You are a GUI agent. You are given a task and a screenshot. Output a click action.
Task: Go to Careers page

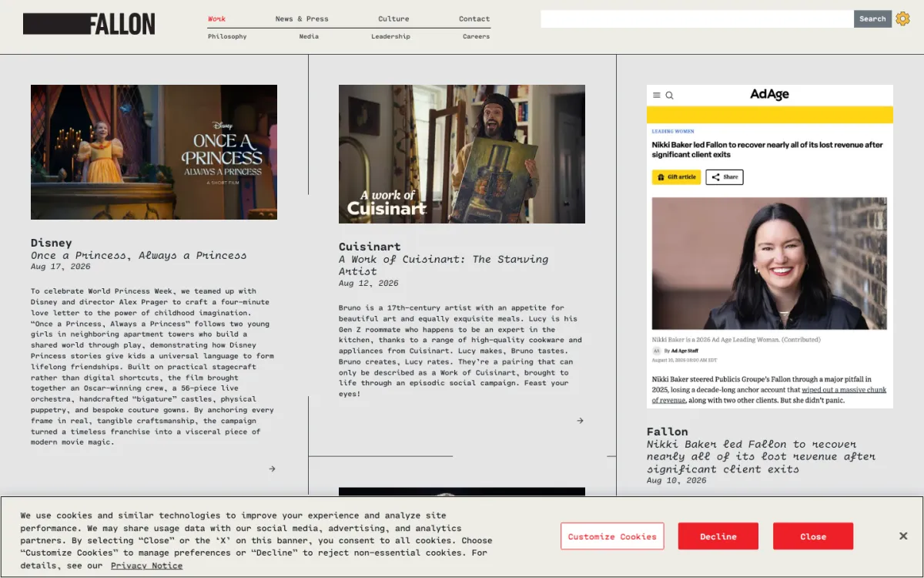(x=476, y=36)
